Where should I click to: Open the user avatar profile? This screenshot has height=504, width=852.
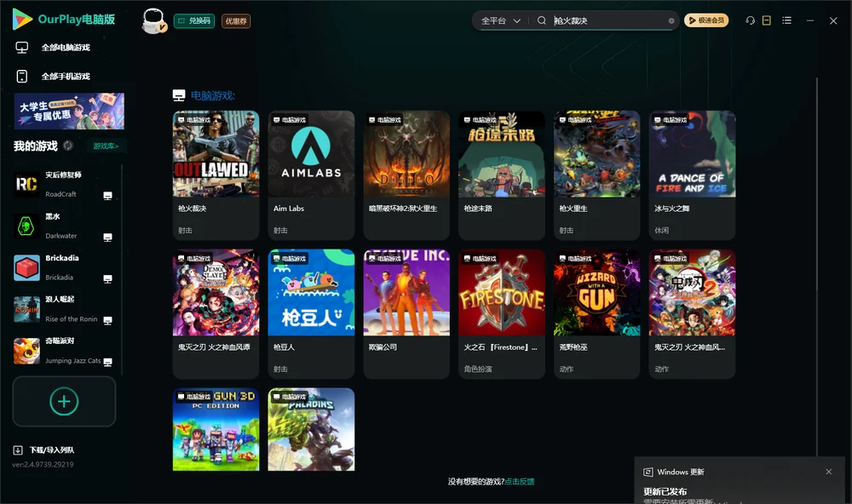pos(153,20)
